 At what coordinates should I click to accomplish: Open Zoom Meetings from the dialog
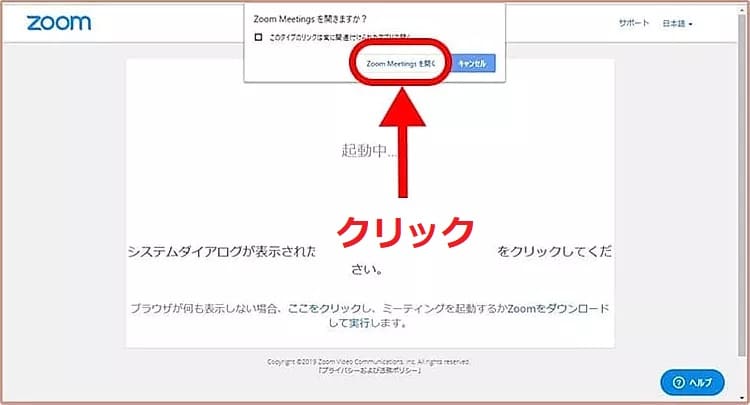[401, 64]
